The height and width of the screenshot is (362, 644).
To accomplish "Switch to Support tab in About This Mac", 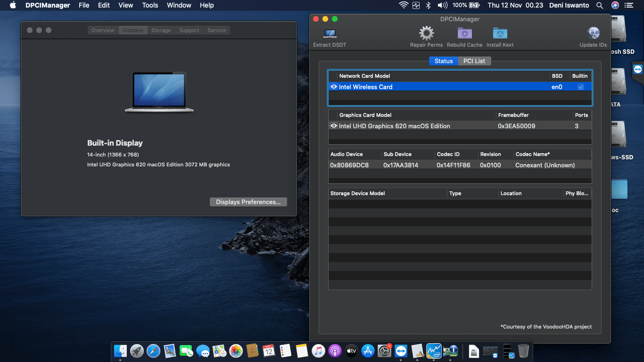I will point(189,30).
